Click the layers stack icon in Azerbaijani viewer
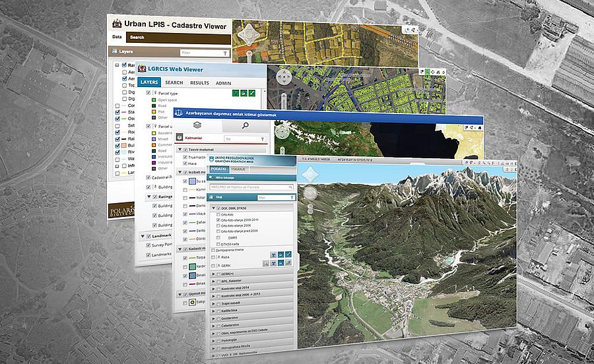594x364 pixels. [197, 124]
